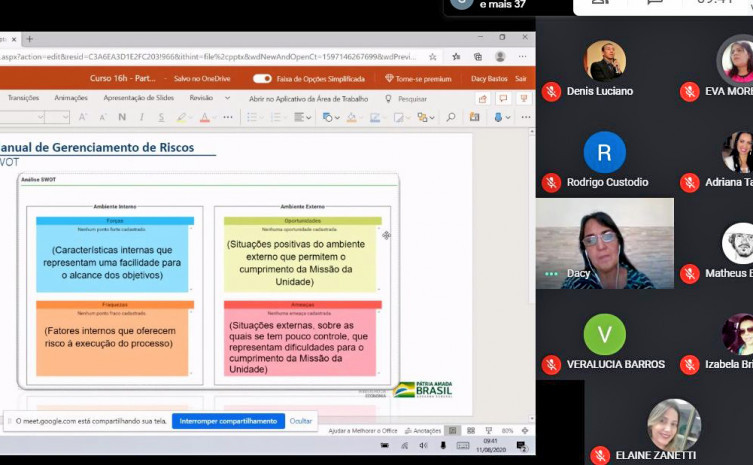Toggle the Faixa de Opções Simplificada switch
This screenshot has width=753, height=465.
pyautogui.click(x=262, y=78)
